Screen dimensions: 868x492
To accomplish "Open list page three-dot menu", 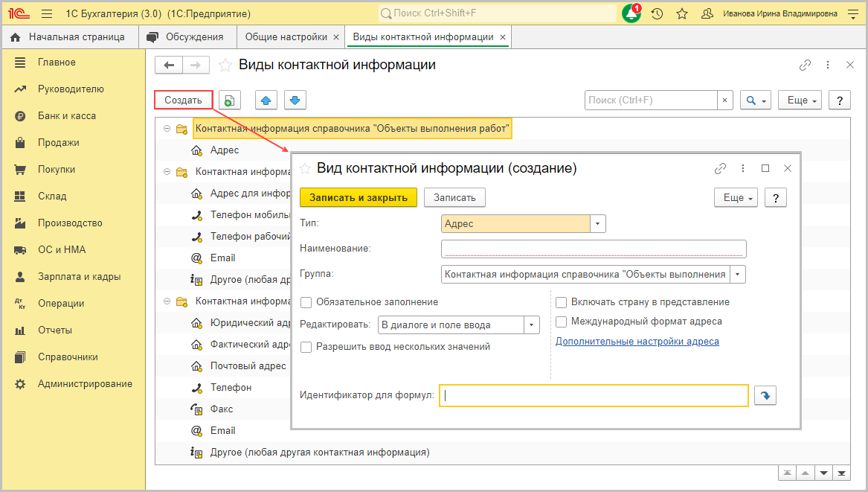I will [828, 66].
